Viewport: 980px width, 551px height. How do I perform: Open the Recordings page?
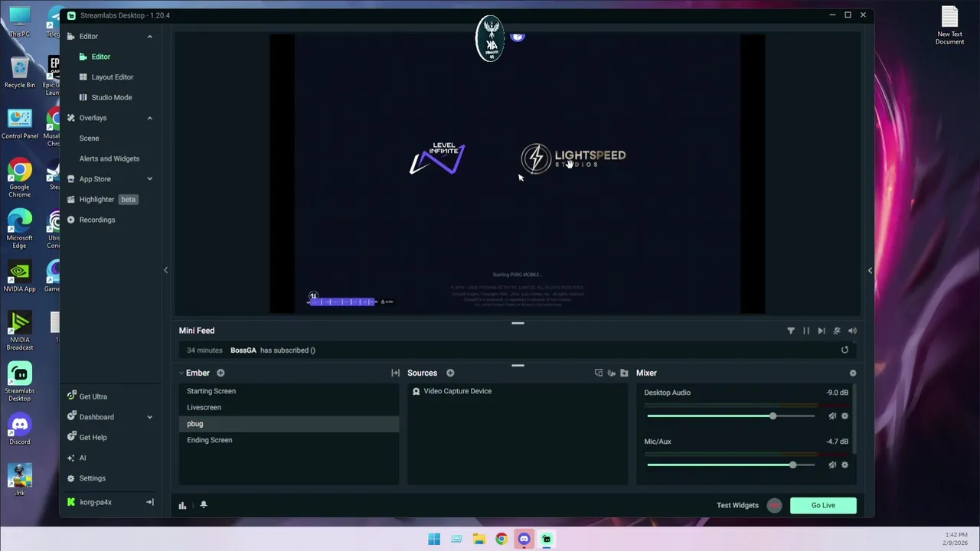[97, 220]
